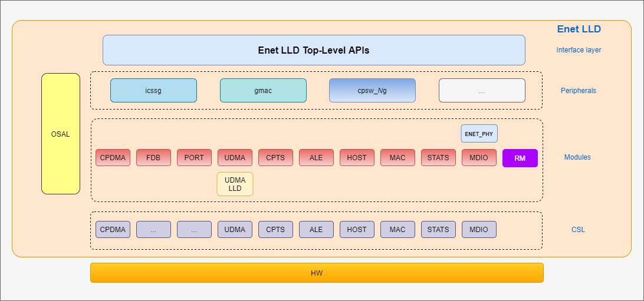Click the red FDB module block
This screenshot has width=644, height=301.
pyautogui.click(x=153, y=158)
